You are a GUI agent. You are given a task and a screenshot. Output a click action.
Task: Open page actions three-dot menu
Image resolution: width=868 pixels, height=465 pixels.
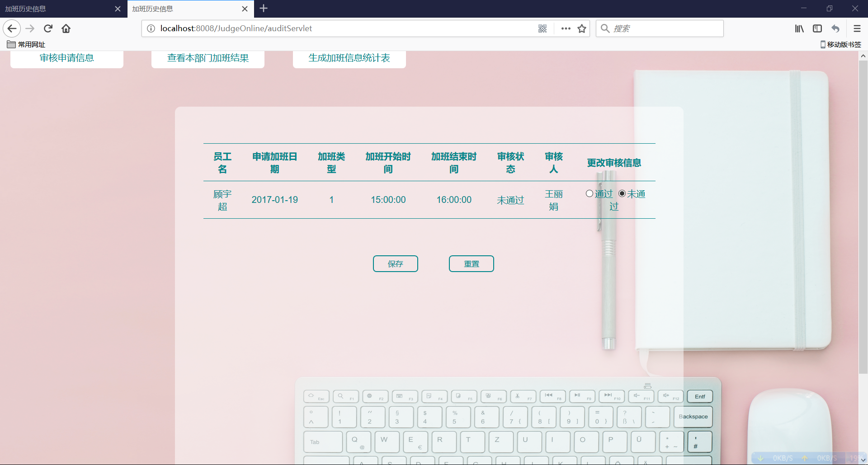pyautogui.click(x=566, y=28)
